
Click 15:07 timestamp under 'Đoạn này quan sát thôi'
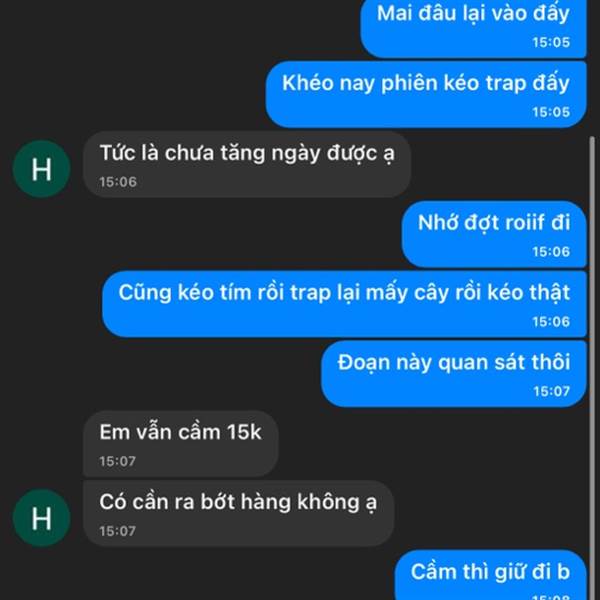pos(551,391)
